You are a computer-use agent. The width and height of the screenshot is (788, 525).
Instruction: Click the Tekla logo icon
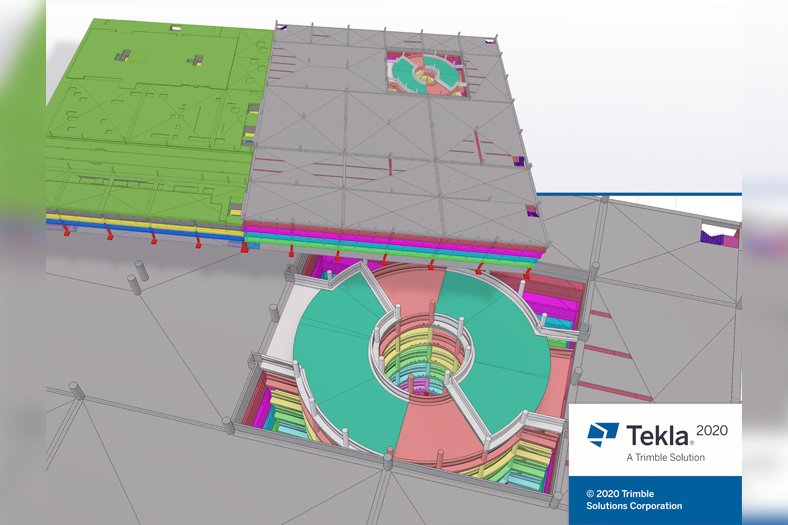[x=603, y=435]
